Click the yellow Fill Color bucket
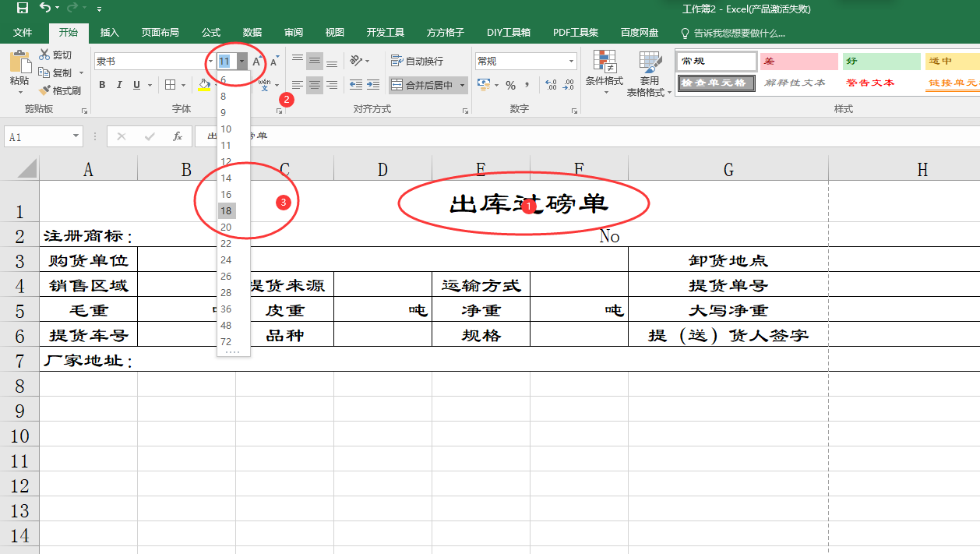Image resolution: width=980 pixels, height=554 pixels. point(203,85)
